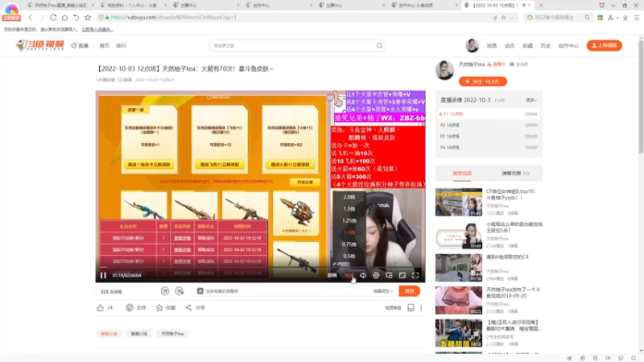Go back with the browser back arrow
The width and height of the screenshot is (644, 362).
click(30, 17)
